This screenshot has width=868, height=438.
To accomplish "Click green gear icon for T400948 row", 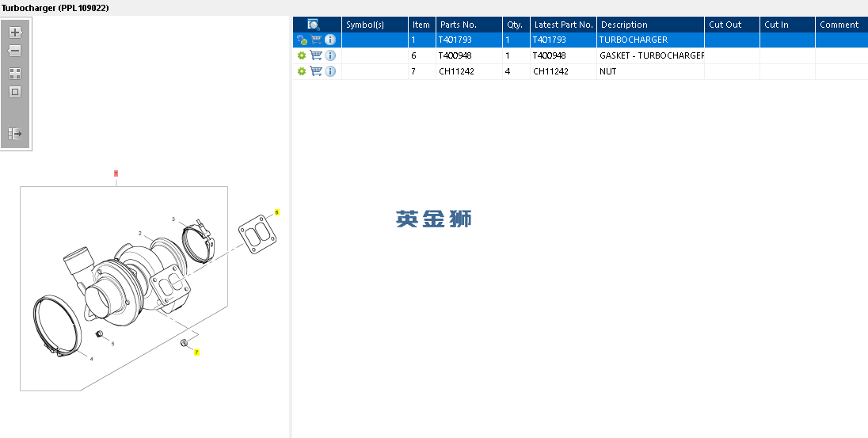I will (302, 55).
